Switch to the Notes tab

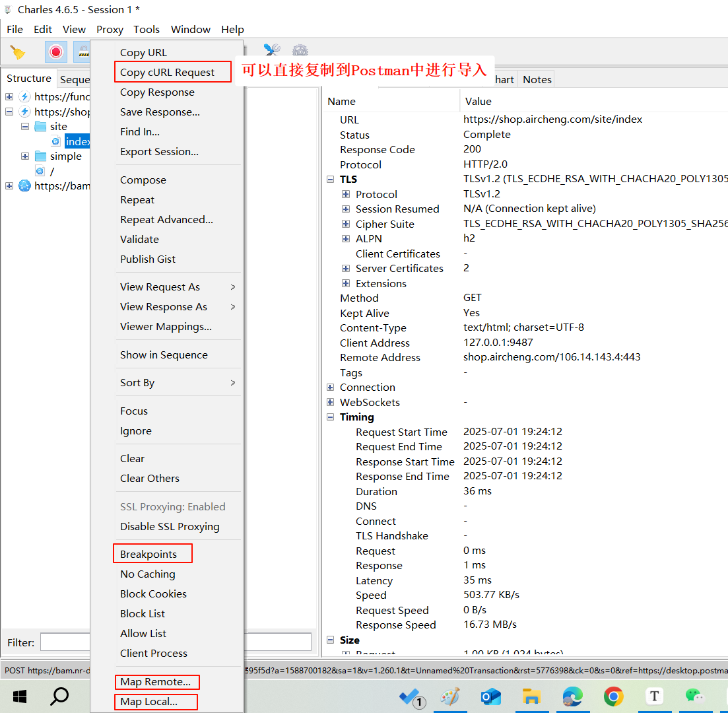[537, 79]
